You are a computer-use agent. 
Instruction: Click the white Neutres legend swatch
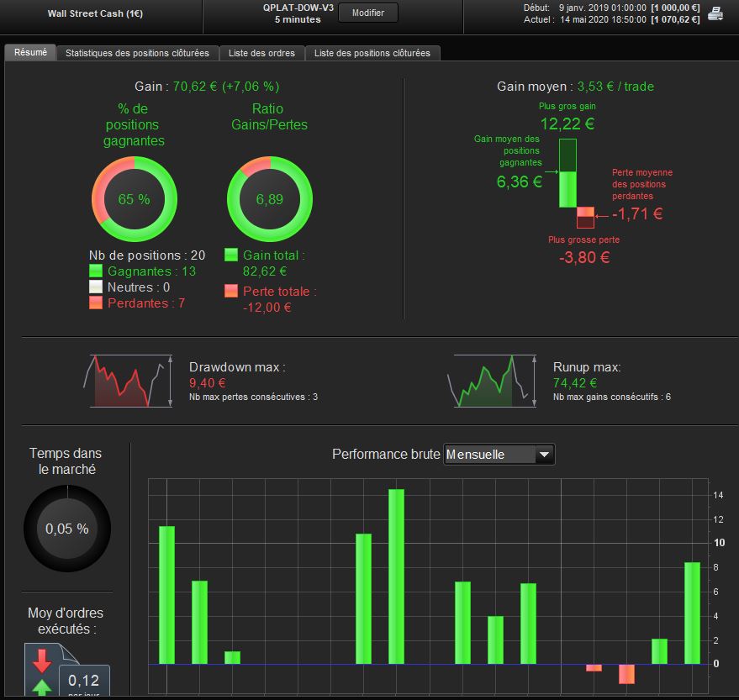click(96, 287)
